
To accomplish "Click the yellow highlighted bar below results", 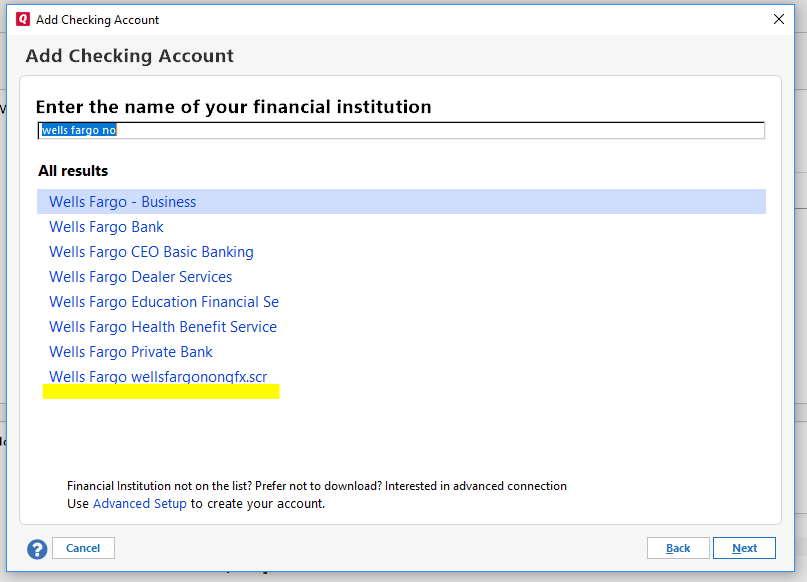I will point(160,393).
